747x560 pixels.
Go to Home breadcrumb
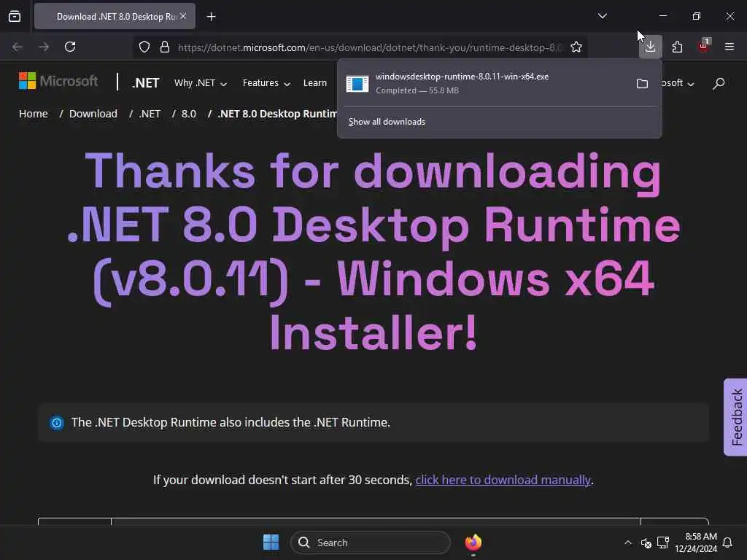[x=34, y=114]
